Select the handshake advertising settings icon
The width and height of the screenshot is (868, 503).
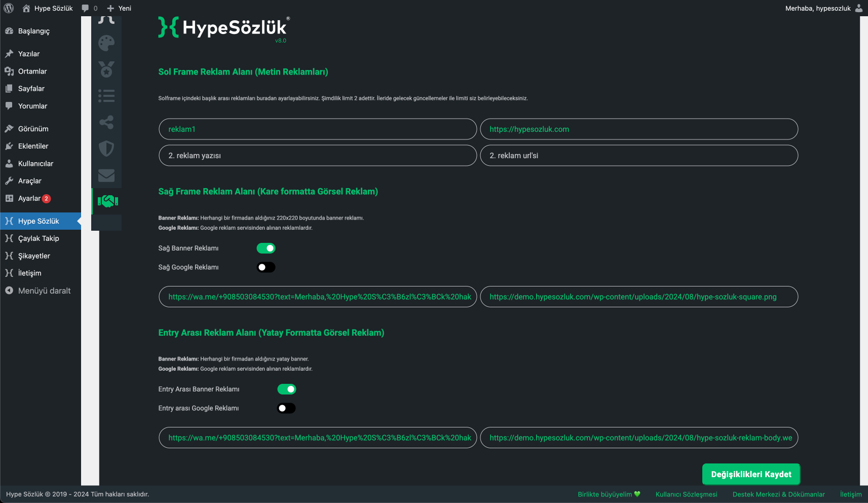tap(107, 201)
